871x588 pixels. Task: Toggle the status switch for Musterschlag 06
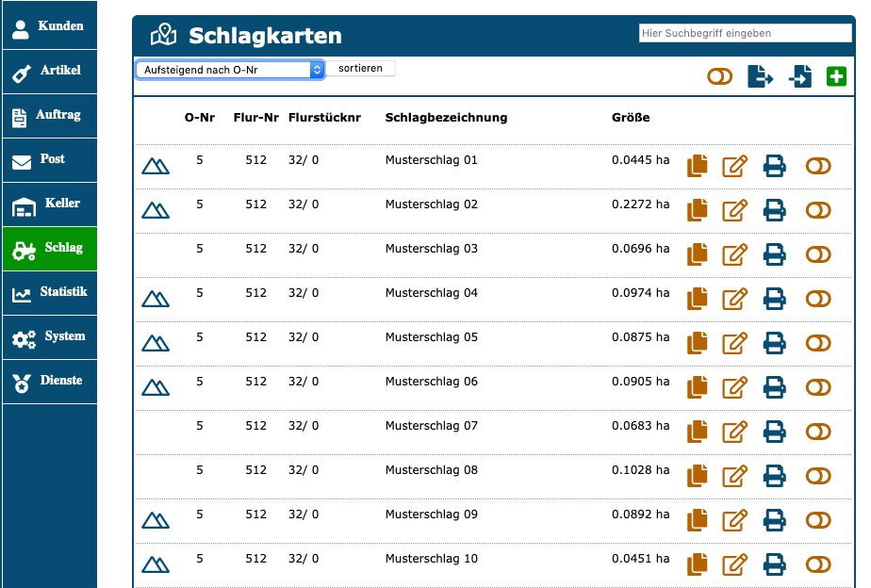click(818, 387)
